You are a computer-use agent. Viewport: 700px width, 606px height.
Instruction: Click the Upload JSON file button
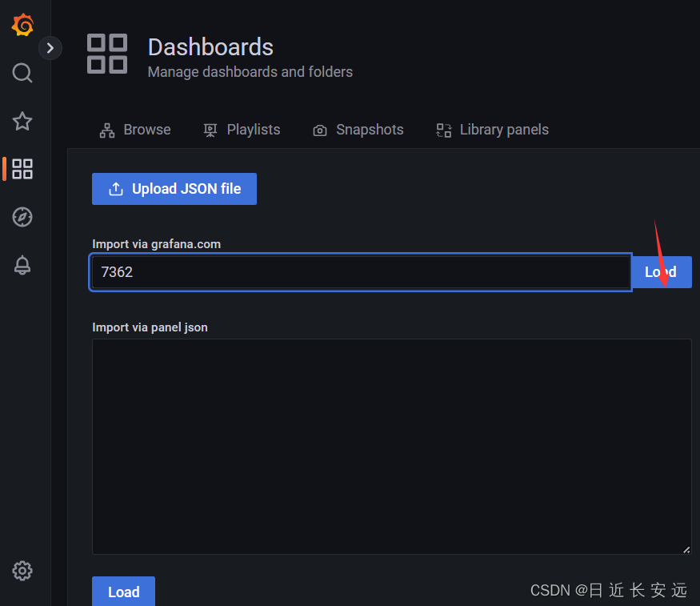click(x=174, y=189)
